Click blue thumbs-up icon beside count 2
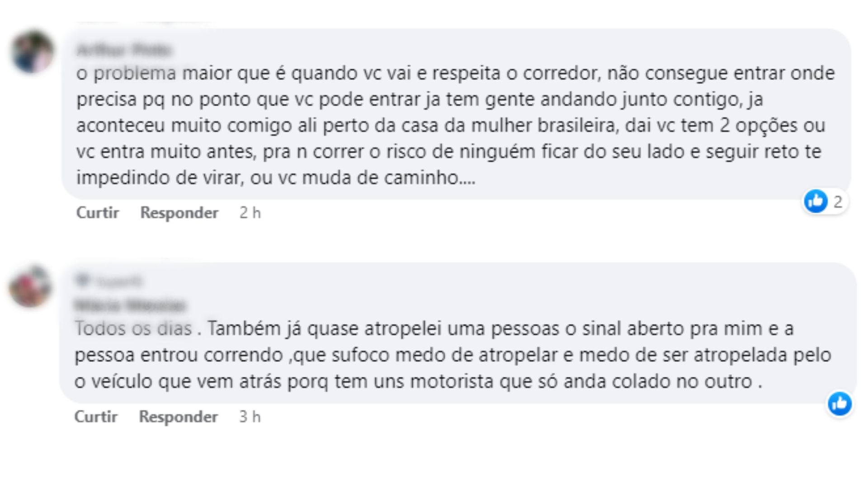This screenshot has width=868, height=488. point(816,201)
